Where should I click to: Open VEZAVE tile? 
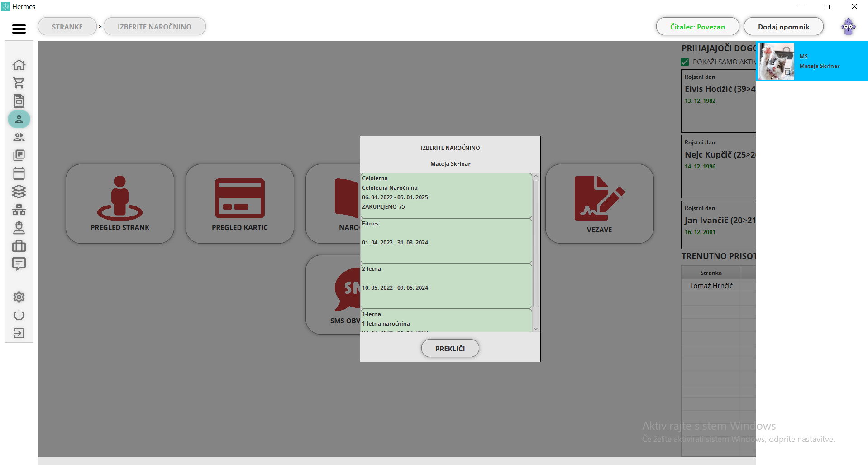click(x=600, y=204)
